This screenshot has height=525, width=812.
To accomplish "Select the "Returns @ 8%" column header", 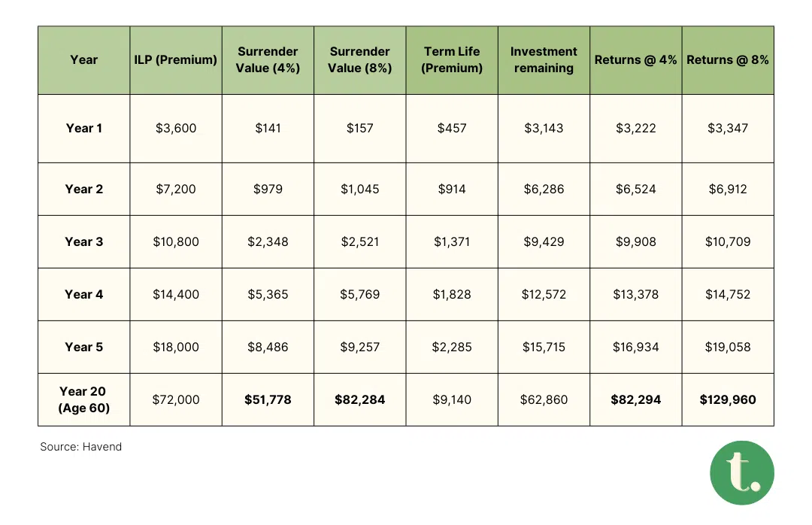I will 728,60.
